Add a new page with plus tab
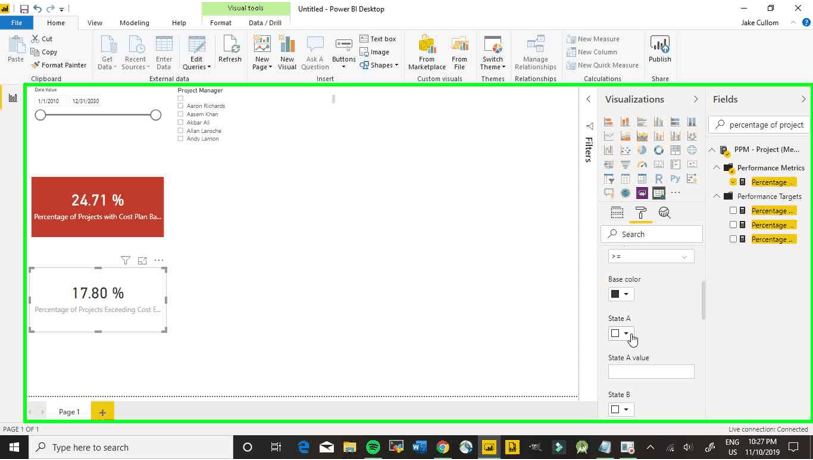813x460 pixels. (x=102, y=412)
